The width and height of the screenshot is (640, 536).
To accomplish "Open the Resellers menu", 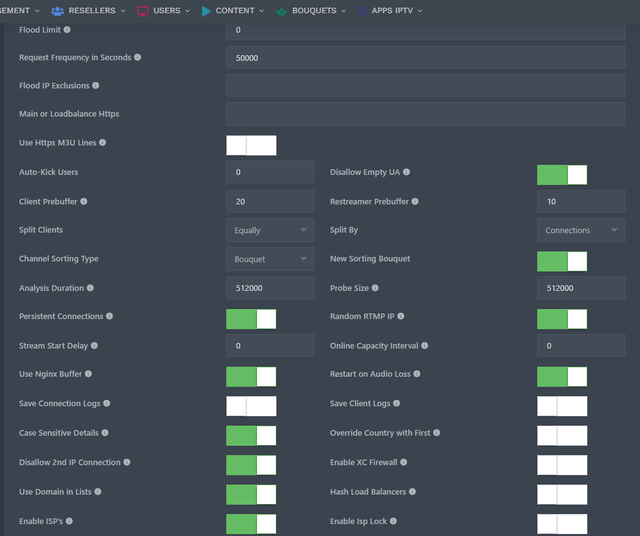I will pyautogui.click(x=88, y=11).
